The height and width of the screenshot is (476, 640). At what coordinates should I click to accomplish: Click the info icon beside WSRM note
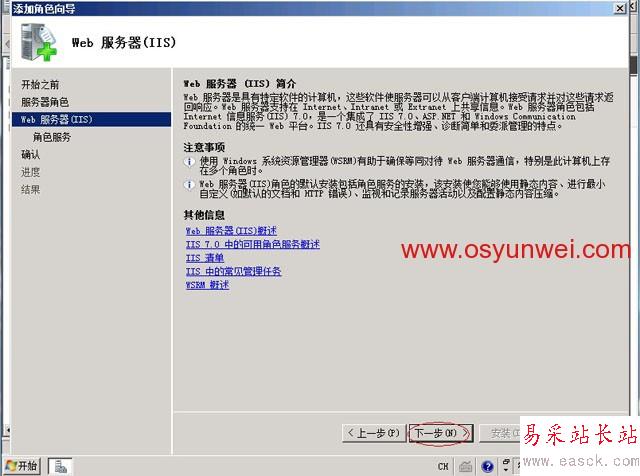click(x=189, y=162)
